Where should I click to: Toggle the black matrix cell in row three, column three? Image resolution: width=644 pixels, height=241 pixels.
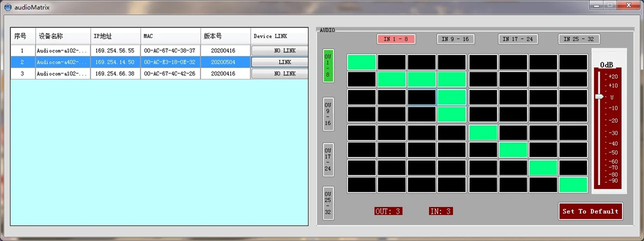tap(422, 97)
